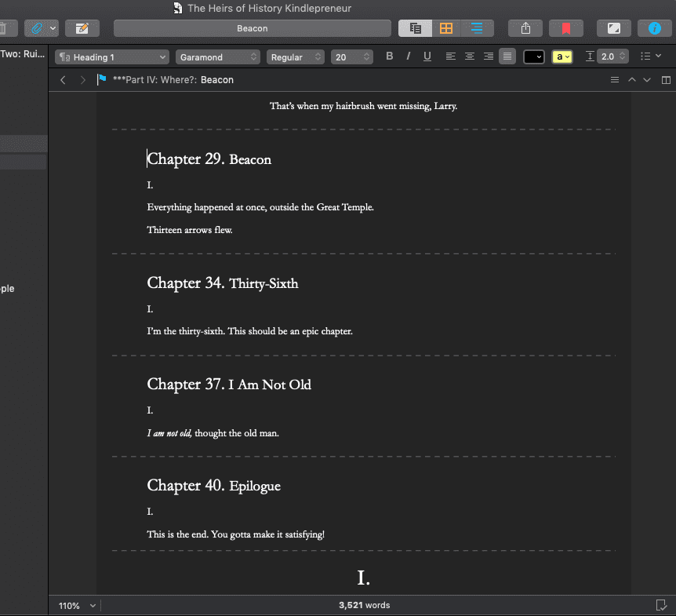Screen dimensions: 676x616
Task: Click the Chapter 34. Thirty-Sixth heading
Action: [223, 283]
